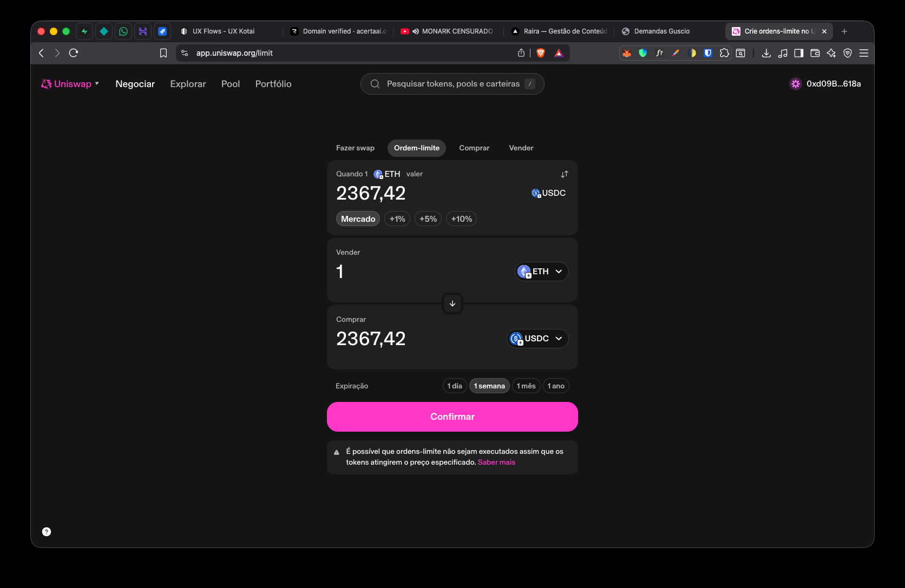
Task: Open connected wallet 0xd09B...618a
Action: (825, 84)
